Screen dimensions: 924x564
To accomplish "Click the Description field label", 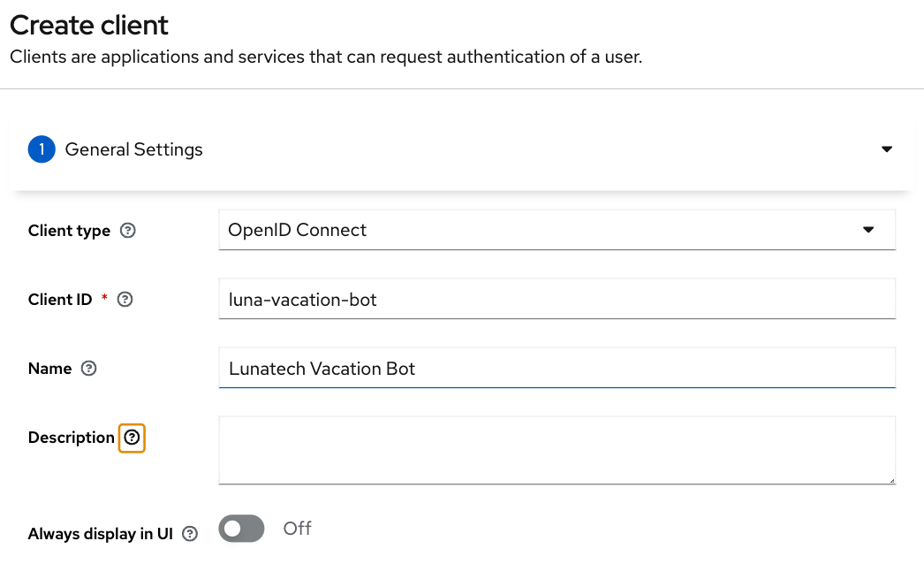I will point(72,438).
